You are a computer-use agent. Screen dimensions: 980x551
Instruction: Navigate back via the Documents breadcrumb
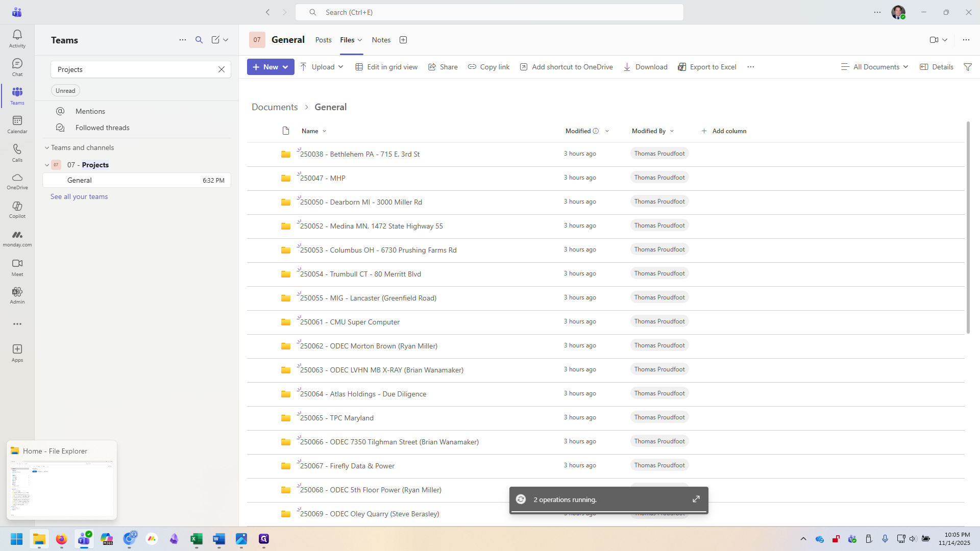pyautogui.click(x=275, y=107)
